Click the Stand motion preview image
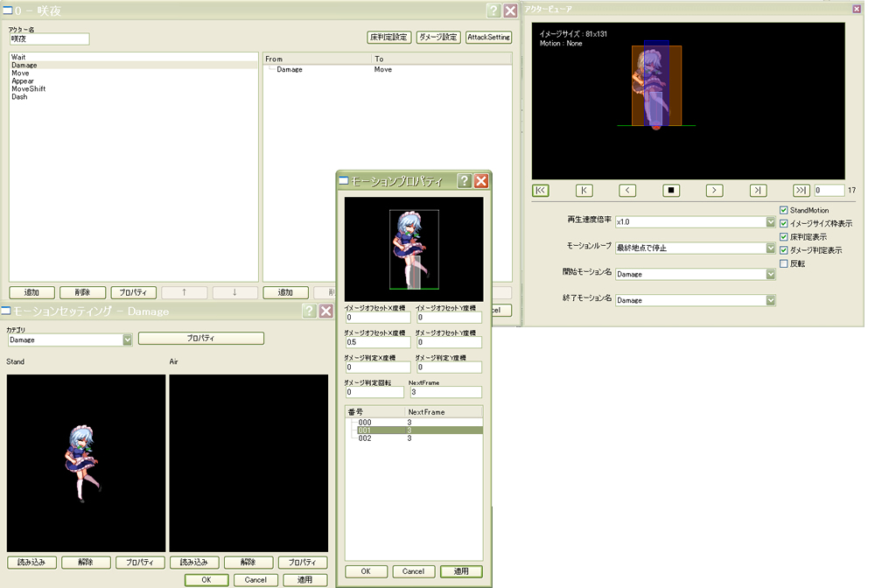Image resolution: width=875 pixels, height=588 pixels. coord(86,463)
